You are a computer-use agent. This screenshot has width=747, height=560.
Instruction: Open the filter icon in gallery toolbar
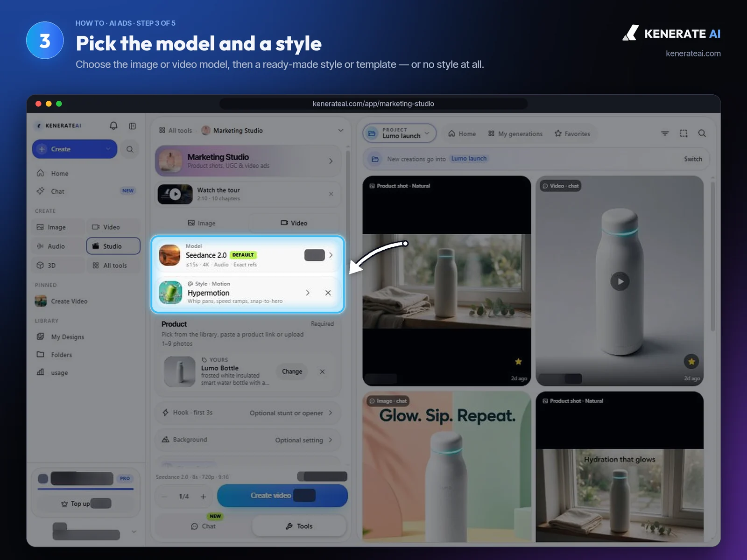pyautogui.click(x=665, y=133)
